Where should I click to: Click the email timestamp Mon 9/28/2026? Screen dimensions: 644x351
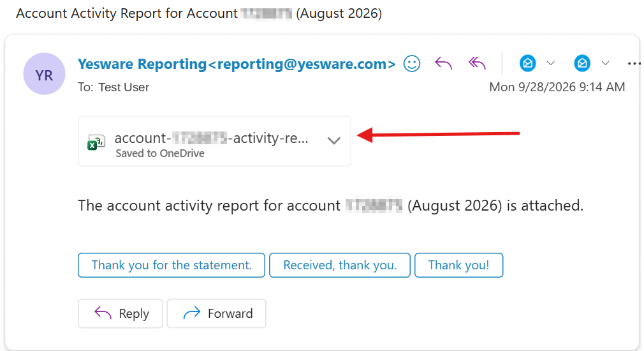[557, 87]
